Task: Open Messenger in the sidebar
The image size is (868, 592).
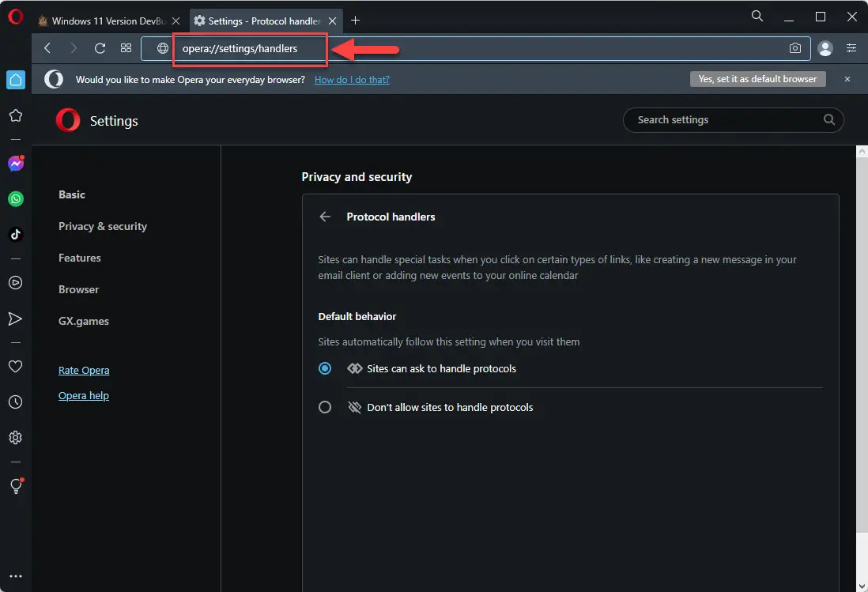Action: 16,163
